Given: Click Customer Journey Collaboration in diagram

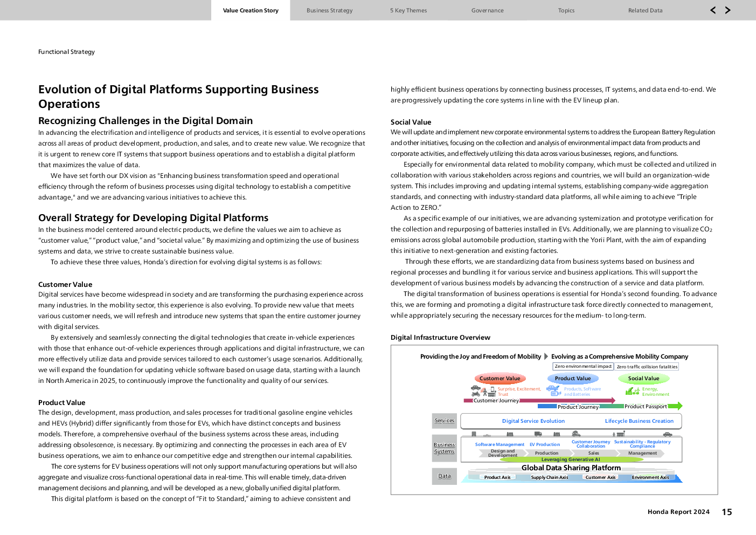Looking at the screenshot, I should (x=591, y=444).
